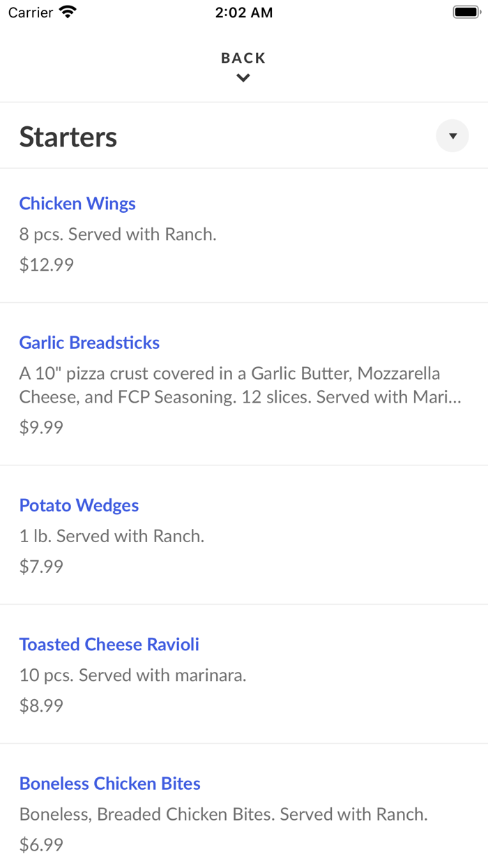Tap the Wi-Fi signal icon

[67, 11]
